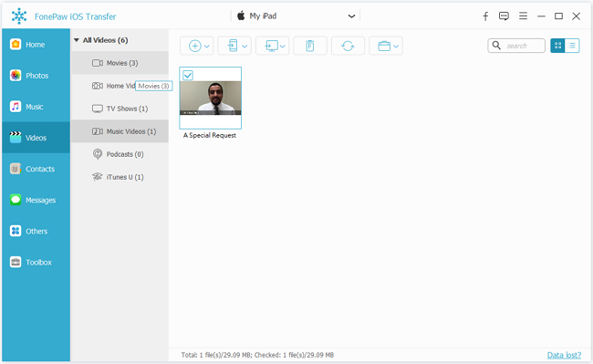Expand the Add files dropdown arrow
This screenshot has height=364, width=593.
[207, 47]
